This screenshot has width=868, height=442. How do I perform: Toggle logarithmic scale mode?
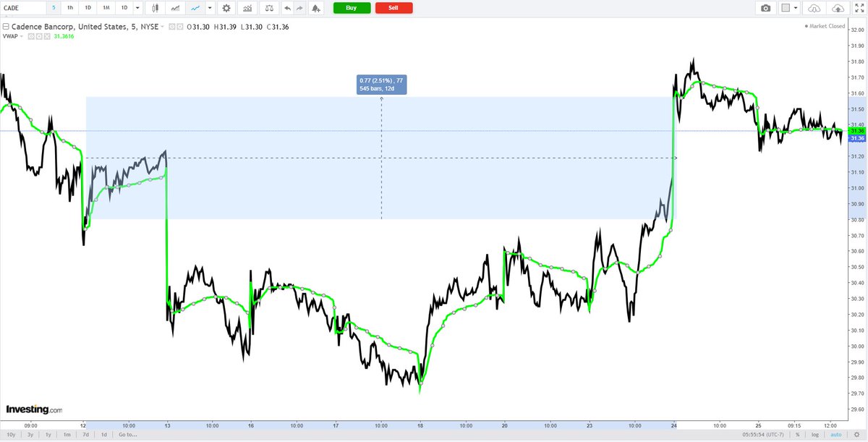pos(816,434)
